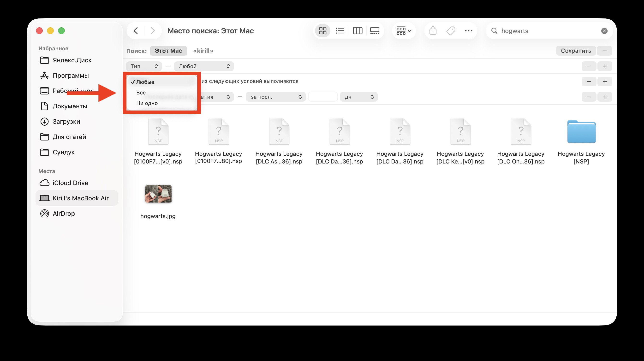
Task: Click the Share toolbar icon
Action: point(433,31)
